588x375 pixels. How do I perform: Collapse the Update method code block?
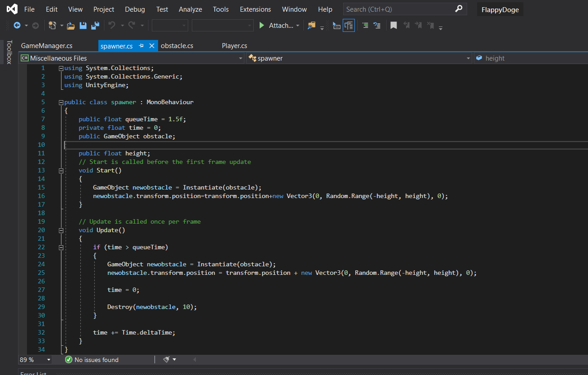tap(61, 230)
